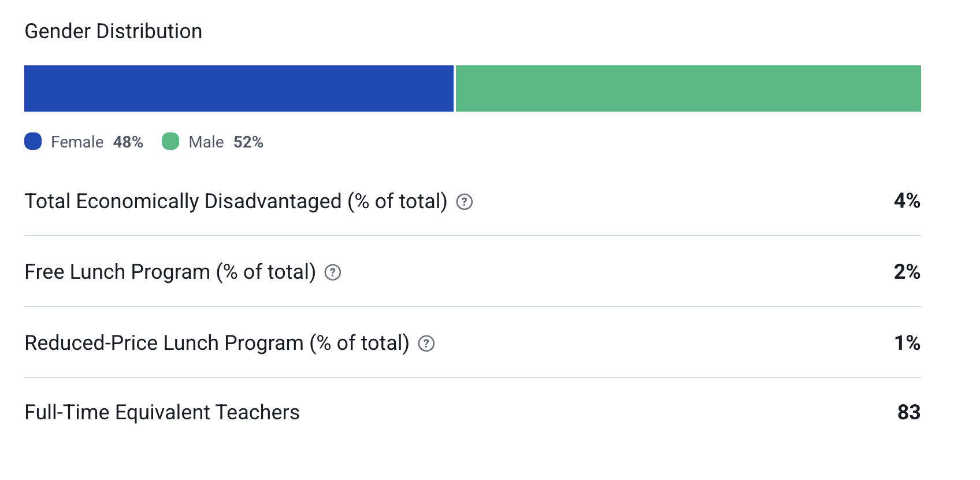Image resolution: width=980 pixels, height=480 pixels.
Task: Click the Male 52% legend label
Action: (226, 142)
